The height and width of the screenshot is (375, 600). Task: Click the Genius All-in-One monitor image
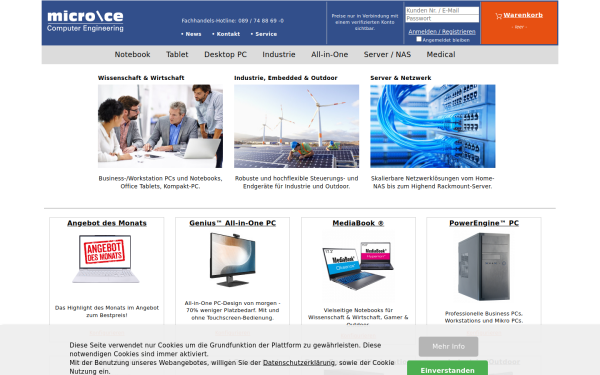232,260
